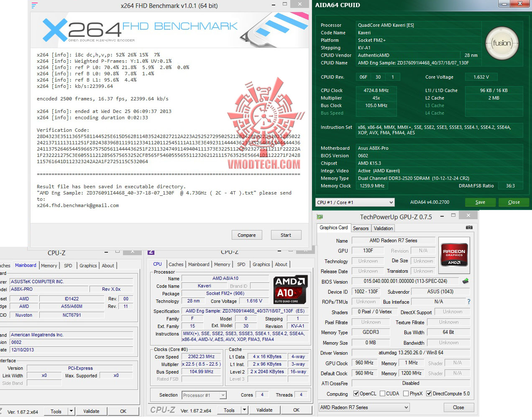Click OK in the right CPU-Z window

point(296,410)
